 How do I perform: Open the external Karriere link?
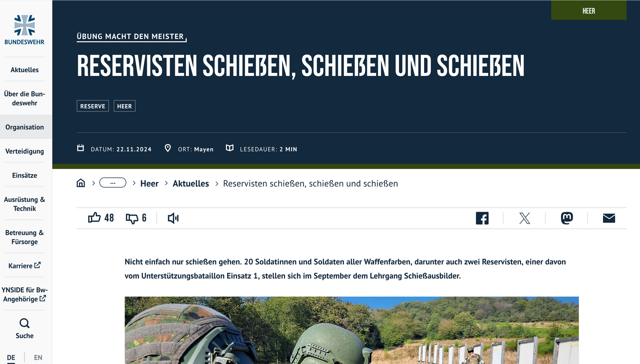[24, 265]
